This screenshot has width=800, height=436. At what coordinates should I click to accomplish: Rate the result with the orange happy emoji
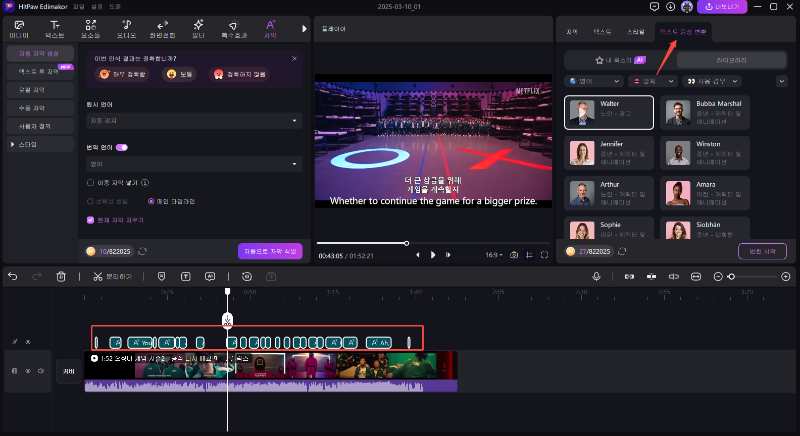(x=123, y=74)
